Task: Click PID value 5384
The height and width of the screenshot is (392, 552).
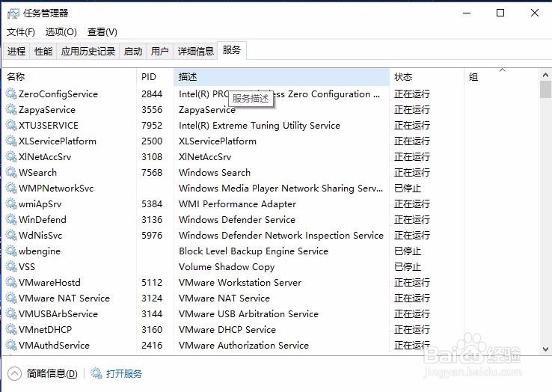Action: (152, 204)
